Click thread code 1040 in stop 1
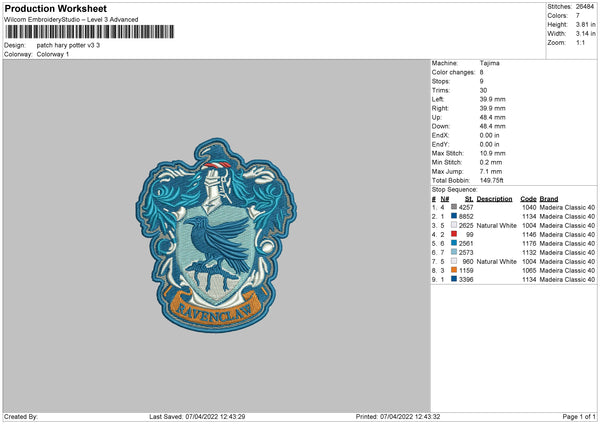Viewport: 600px width, 424px height. 529,207
